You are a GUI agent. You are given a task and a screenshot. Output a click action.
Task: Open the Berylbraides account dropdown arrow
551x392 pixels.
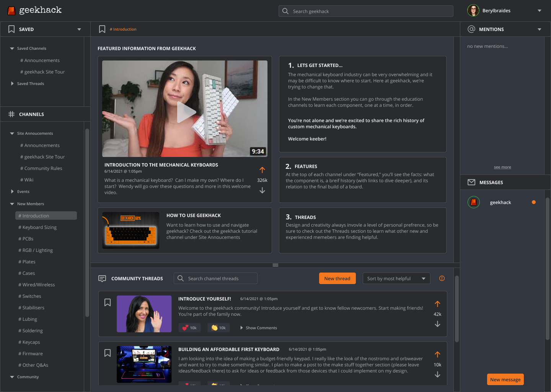[540, 11]
